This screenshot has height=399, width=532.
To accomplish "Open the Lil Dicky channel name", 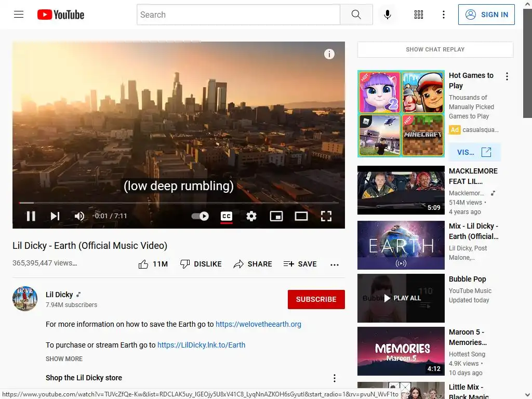I will (x=59, y=295).
